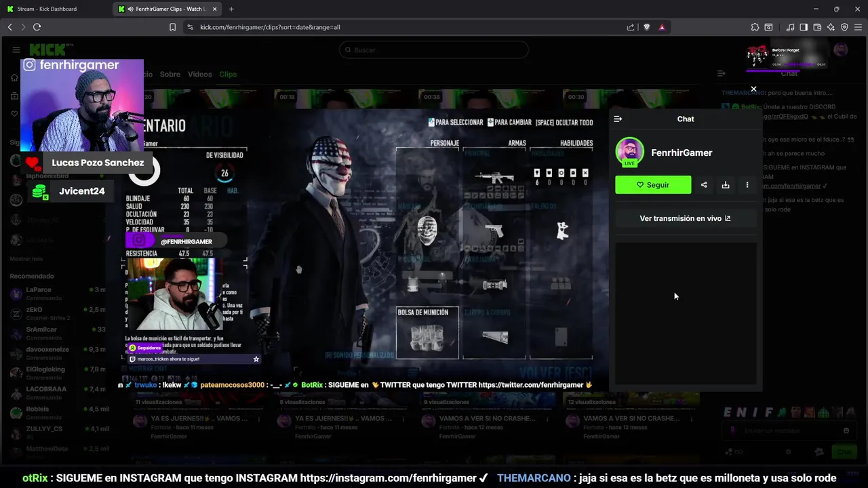This screenshot has width=868, height=488.
Task: Expand 'Mostrar más' in the followed channels list
Action: click(26, 259)
